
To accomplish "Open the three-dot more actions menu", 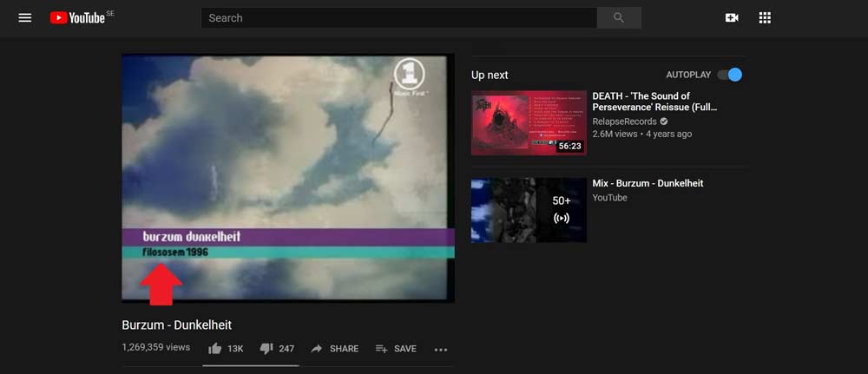I will pyautogui.click(x=441, y=350).
